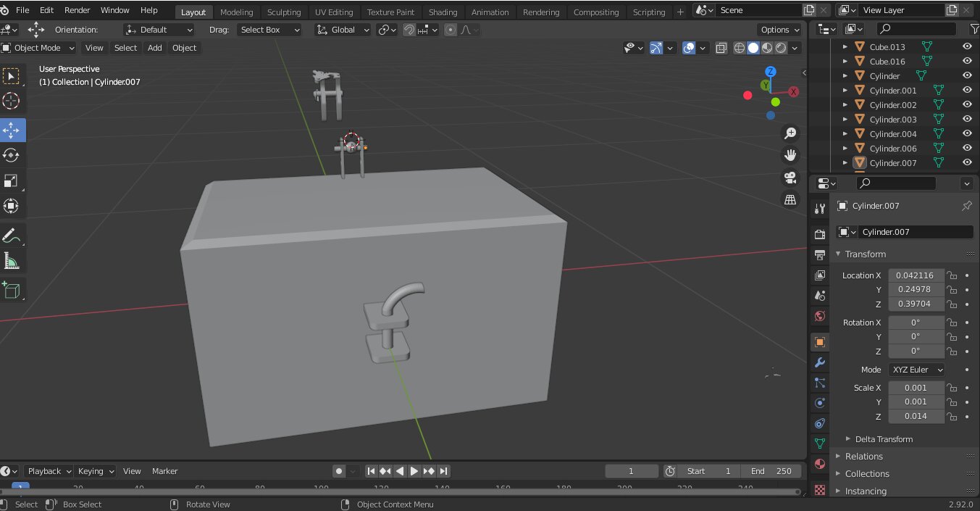The height and width of the screenshot is (511, 980).
Task: Switch perspective/orthographic grid icon
Action: 790,199
